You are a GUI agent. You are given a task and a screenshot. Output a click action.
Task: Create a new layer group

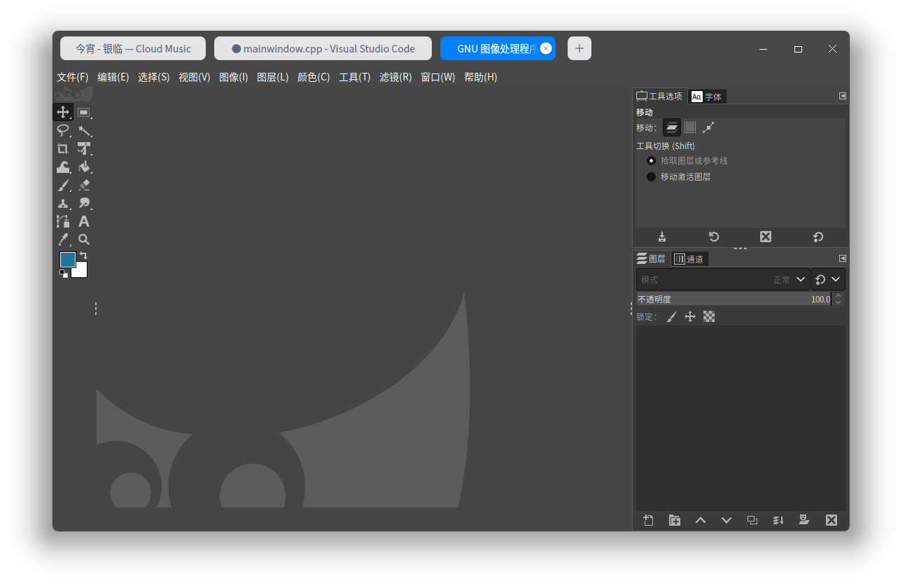pyautogui.click(x=675, y=520)
